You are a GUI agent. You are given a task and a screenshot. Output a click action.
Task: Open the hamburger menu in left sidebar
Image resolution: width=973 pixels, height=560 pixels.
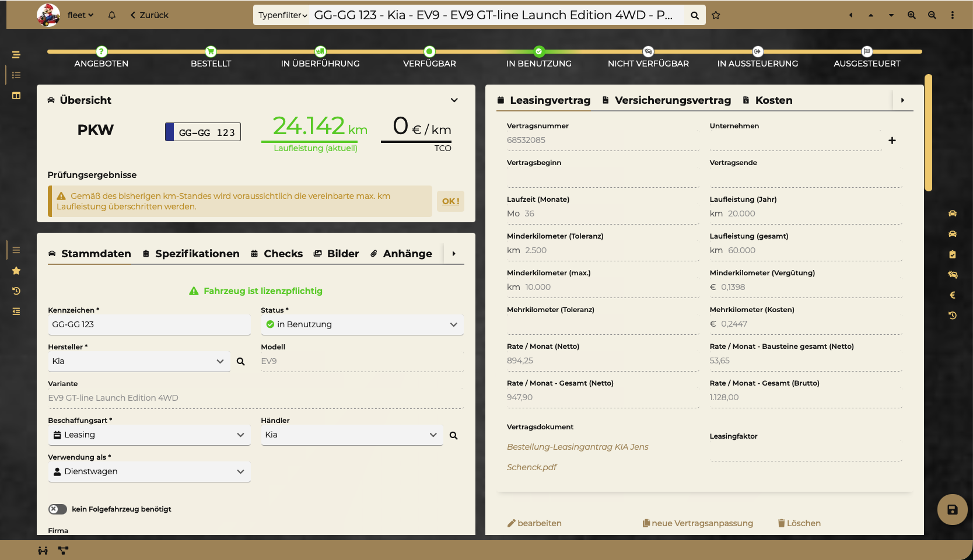point(16,55)
